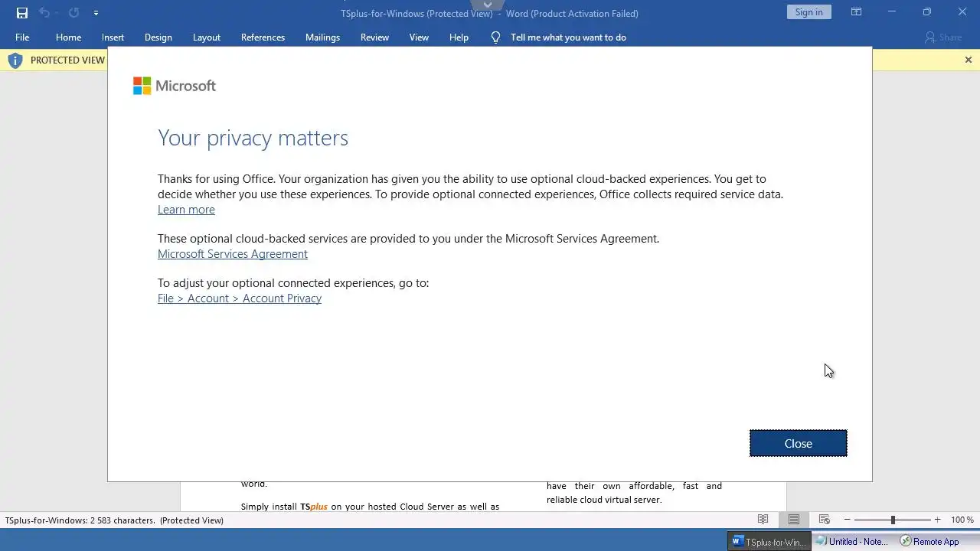The height and width of the screenshot is (551, 980).
Task: Select the Mailings ribbon tab
Action: pyautogui.click(x=322, y=37)
